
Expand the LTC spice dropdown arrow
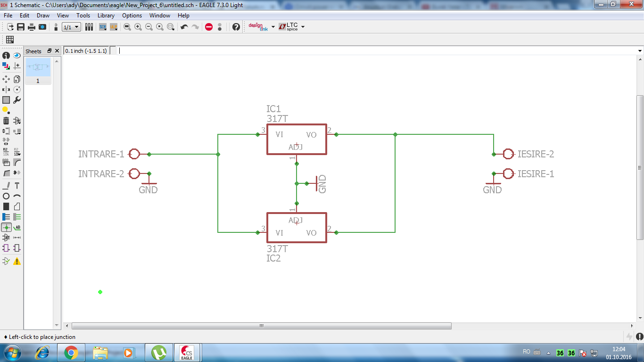303,27
